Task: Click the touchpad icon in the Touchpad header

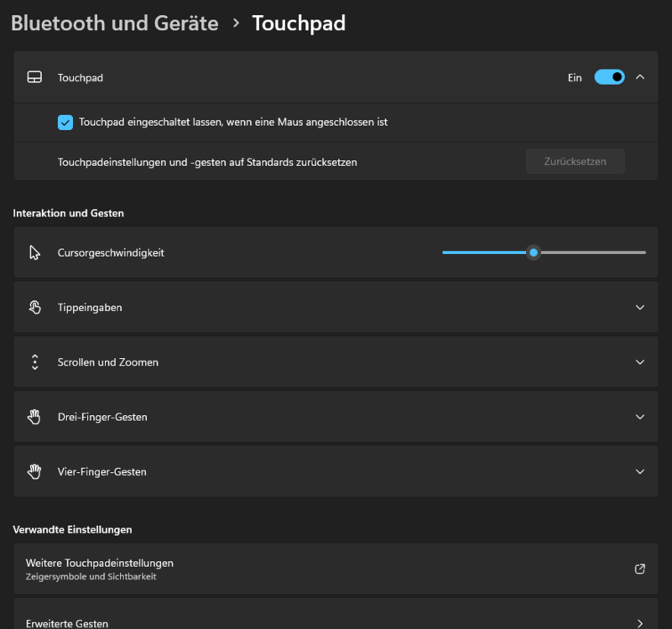Action: [x=34, y=77]
